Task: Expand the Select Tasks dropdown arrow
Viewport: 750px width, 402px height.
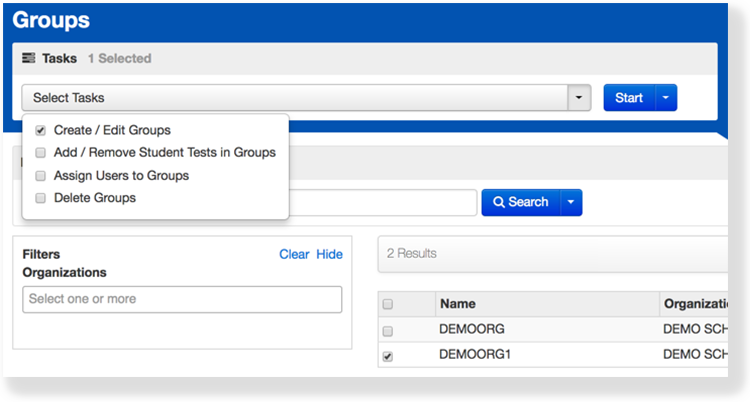Action: (579, 98)
